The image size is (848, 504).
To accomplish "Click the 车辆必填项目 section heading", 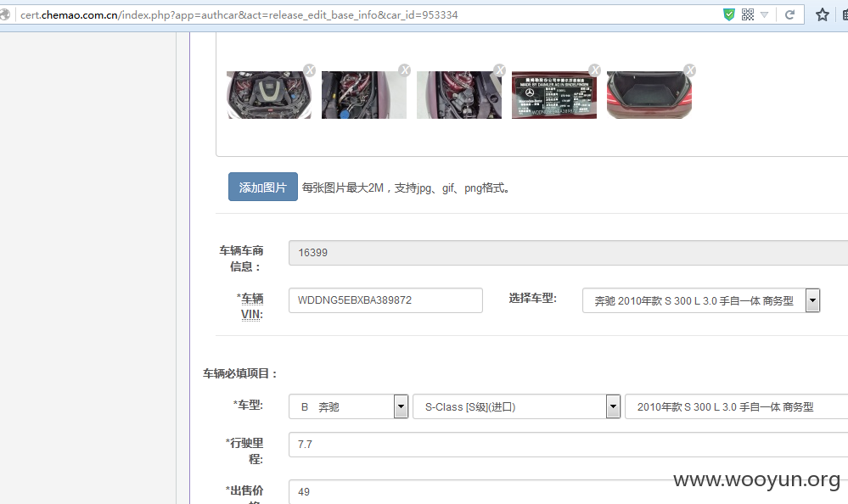I will point(240,373).
